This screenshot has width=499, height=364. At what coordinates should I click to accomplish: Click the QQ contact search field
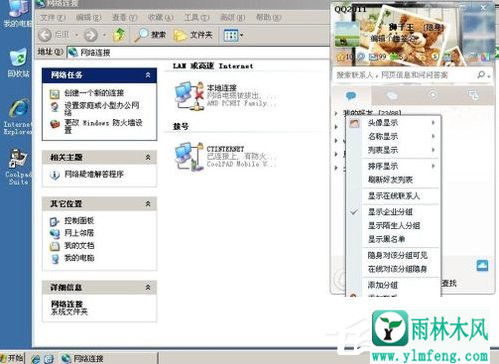coord(406,75)
